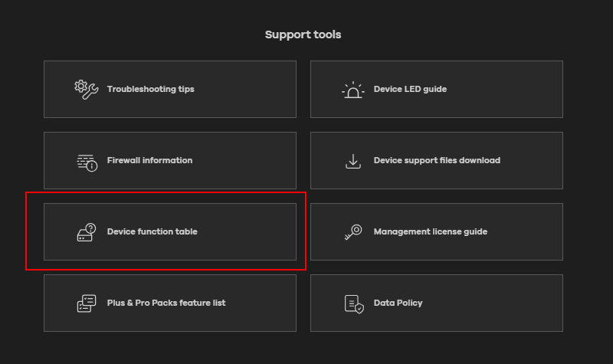Open the Troubleshooting tips text link
The width and height of the screenshot is (613, 364).
point(150,89)
